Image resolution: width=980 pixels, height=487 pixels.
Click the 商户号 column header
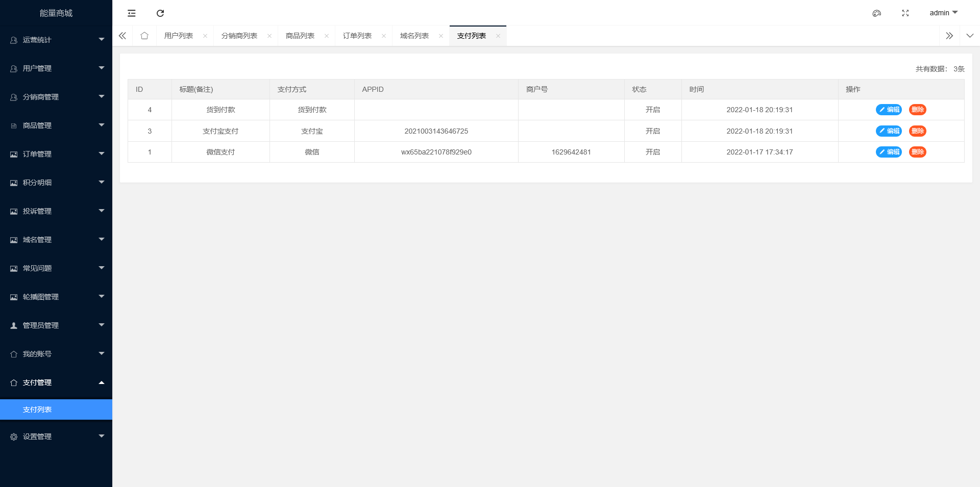point(571,89)
